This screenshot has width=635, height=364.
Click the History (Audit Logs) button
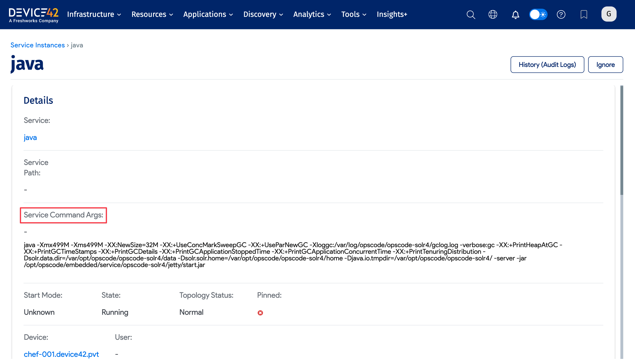(x=547, y=65)
